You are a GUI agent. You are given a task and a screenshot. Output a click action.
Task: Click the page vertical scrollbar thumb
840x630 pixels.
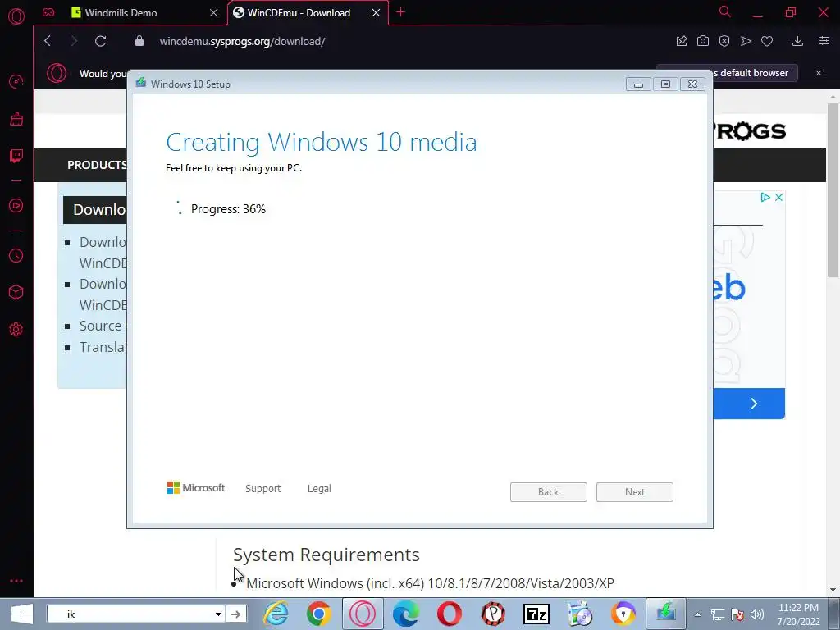tap(833, 190)
